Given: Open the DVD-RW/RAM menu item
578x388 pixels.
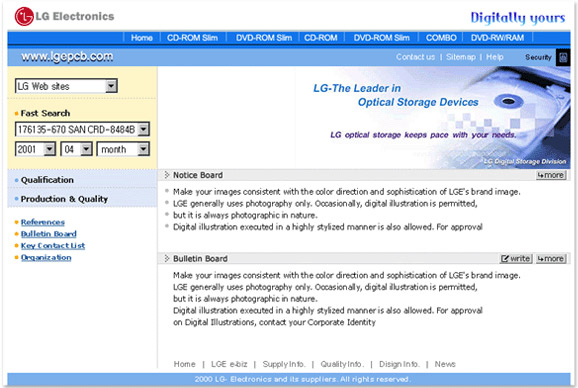Looking at the screenshot, I should click(497, 38).
